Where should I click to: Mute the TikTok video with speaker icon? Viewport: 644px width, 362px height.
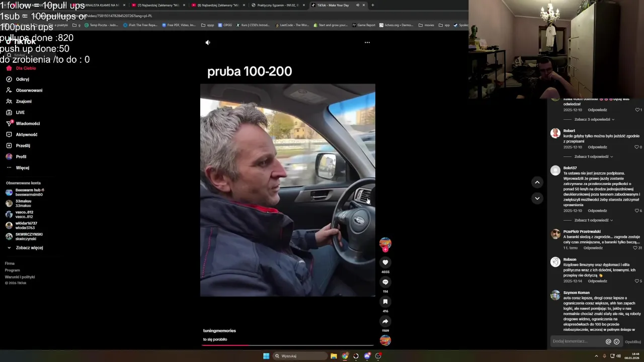click(208, 43)
